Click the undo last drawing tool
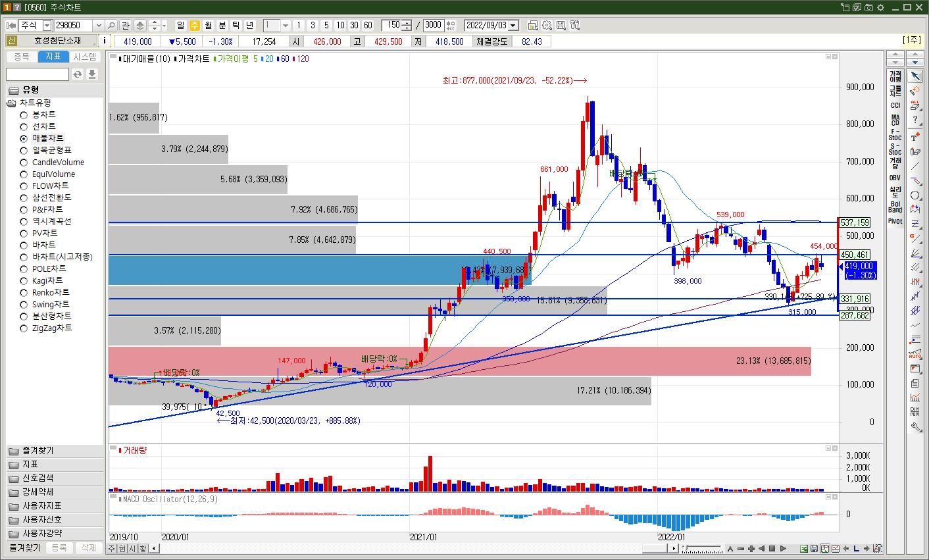The width and height of the screenshot is (929, 560). pos(915,91)
